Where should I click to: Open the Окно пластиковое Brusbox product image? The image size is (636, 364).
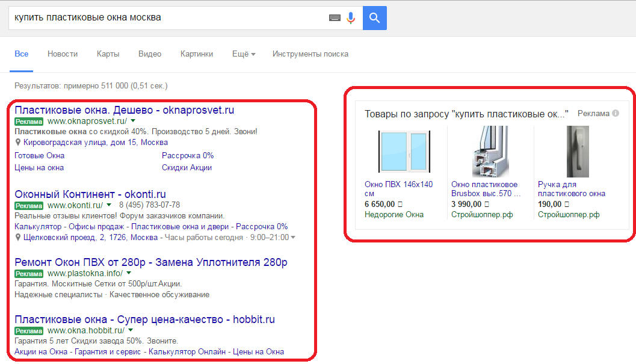(490, 152)
